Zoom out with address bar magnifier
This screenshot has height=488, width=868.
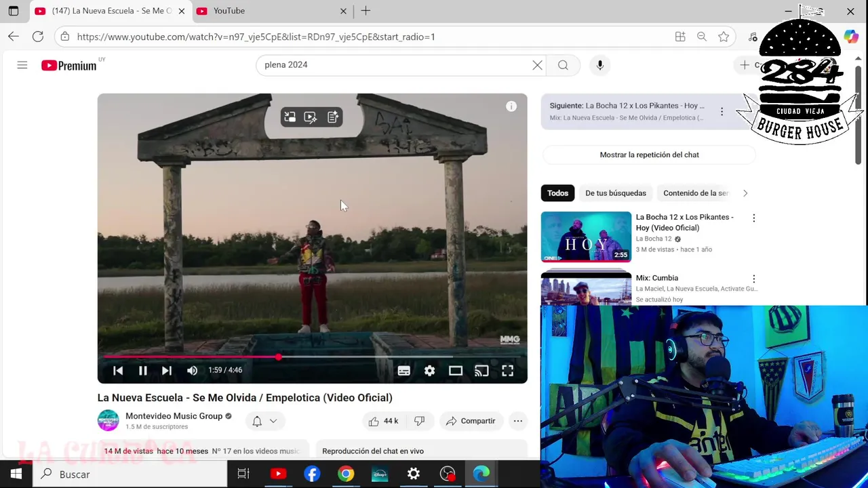pyautogui.click(x=702, y=37)
